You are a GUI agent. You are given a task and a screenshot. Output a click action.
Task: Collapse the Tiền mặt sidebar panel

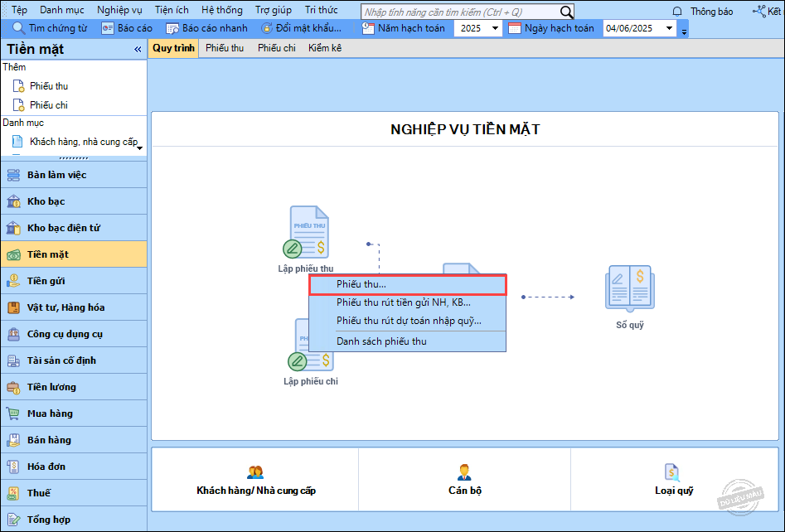click(138, 49)
